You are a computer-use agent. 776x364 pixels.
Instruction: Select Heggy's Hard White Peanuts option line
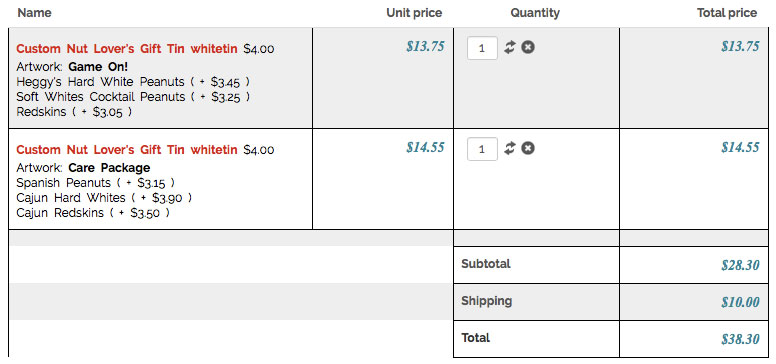click(x=133, y=82)
